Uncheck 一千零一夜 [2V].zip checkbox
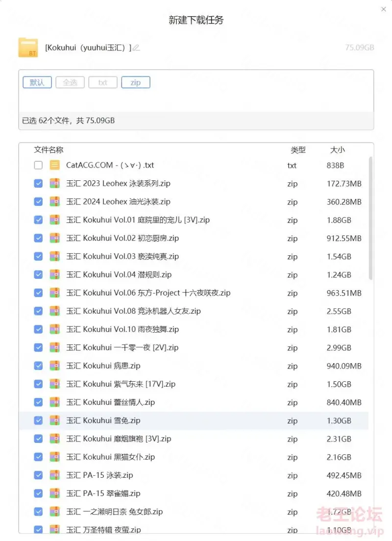The height and width of the screenshot is (541, 392). click(x=38, y=347)
